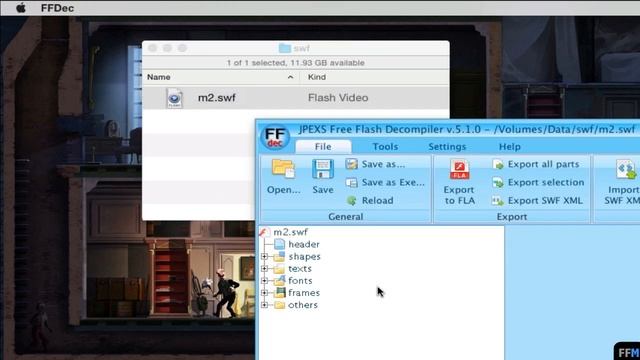Click the Export selection label

(x=546, y=182)
